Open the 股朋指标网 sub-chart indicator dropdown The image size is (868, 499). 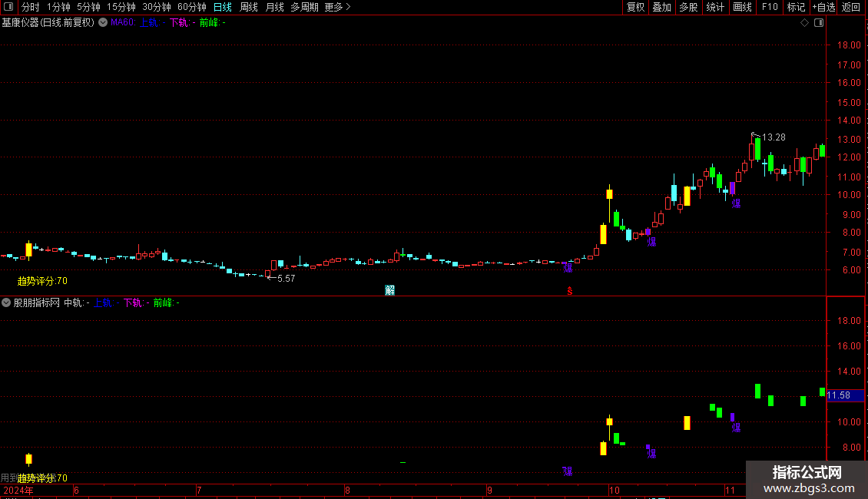click(x=6, y=302)
